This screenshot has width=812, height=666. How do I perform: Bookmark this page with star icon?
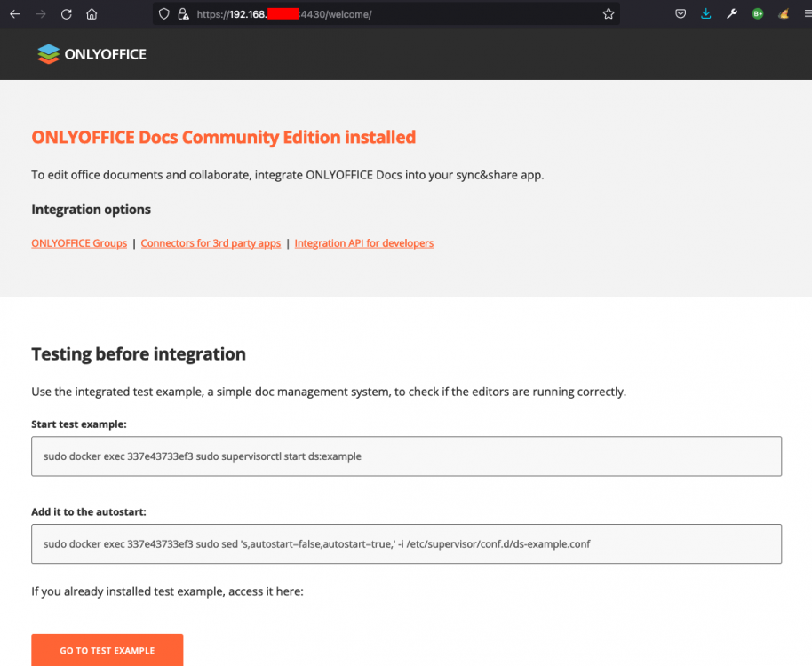coord(609,14)
